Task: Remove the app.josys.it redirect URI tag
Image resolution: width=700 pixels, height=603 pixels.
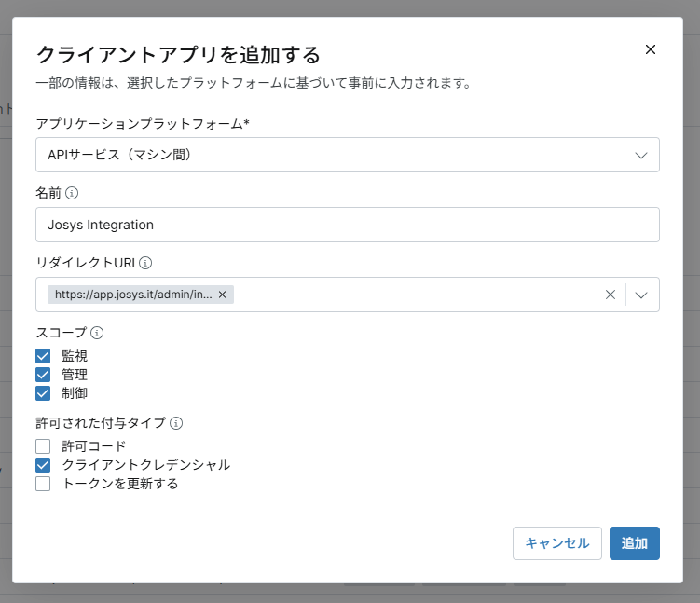Action: (222, 295)
